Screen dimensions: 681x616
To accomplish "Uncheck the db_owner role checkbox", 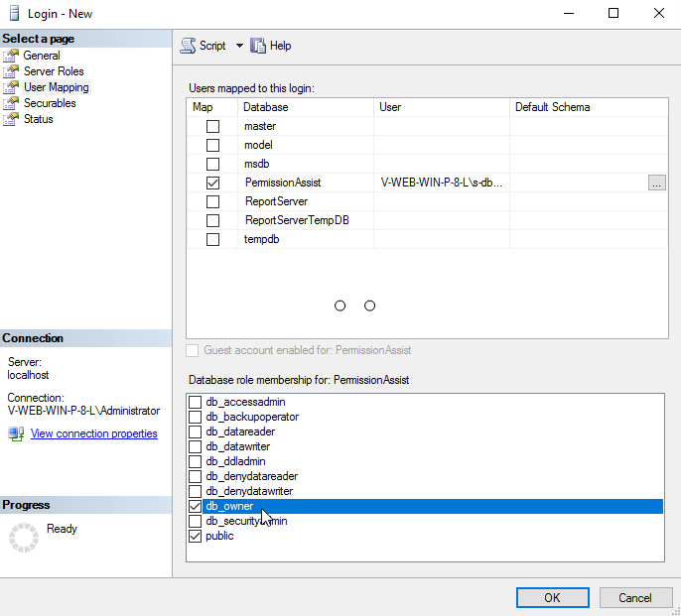I will pyautogui.click(x=195, y=506).
